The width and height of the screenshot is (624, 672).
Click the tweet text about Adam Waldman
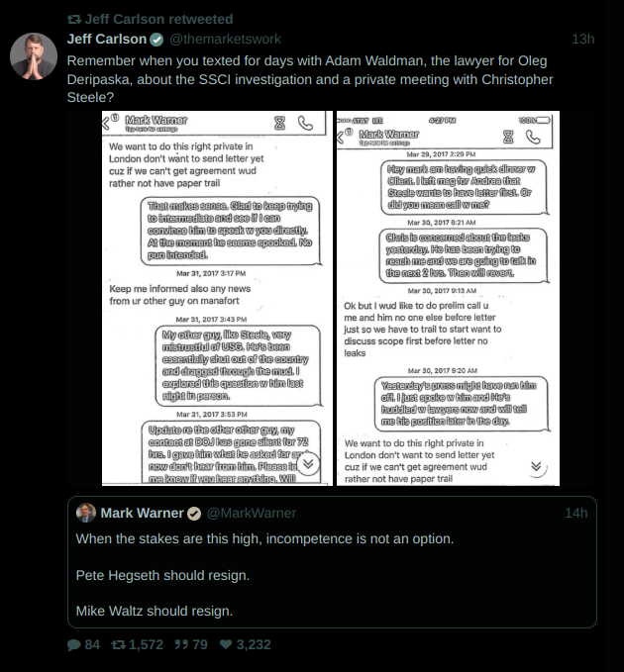310,79
